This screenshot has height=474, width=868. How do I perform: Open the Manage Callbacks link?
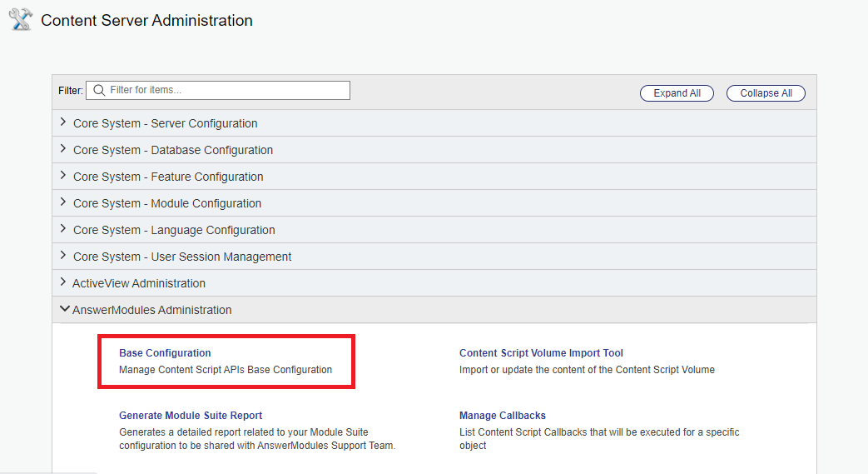click(502, 416)
